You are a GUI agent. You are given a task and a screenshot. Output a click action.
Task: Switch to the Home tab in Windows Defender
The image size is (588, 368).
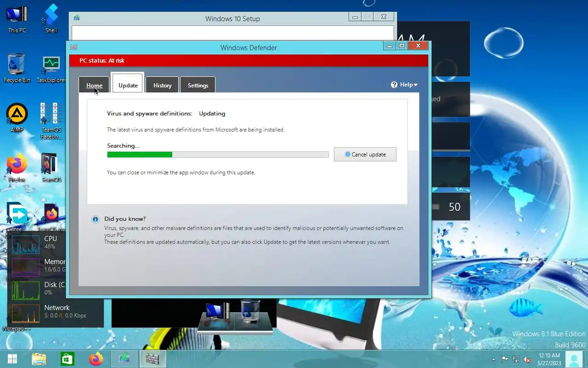click(x=94, y=85)
